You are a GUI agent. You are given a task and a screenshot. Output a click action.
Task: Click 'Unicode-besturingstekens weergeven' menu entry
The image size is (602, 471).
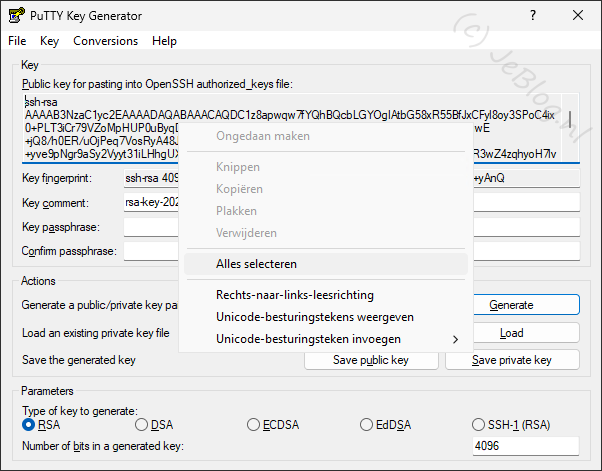pos(314,317)
